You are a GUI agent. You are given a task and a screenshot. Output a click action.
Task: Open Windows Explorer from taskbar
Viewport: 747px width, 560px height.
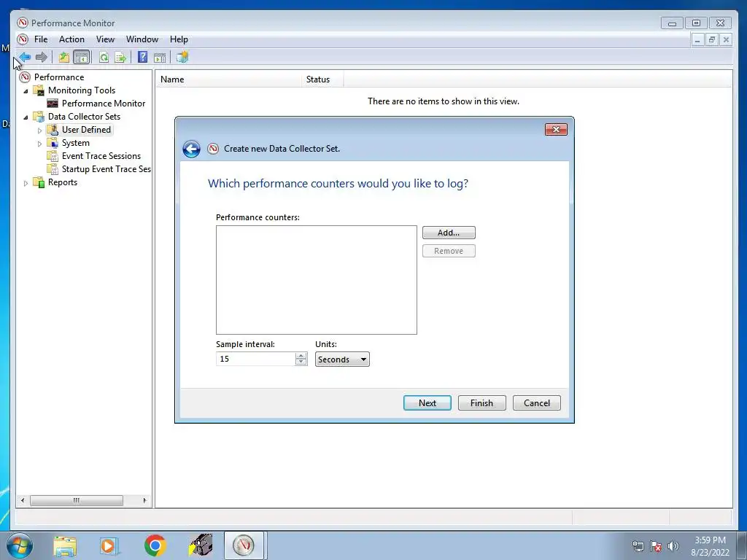click(x=65, y=545)
